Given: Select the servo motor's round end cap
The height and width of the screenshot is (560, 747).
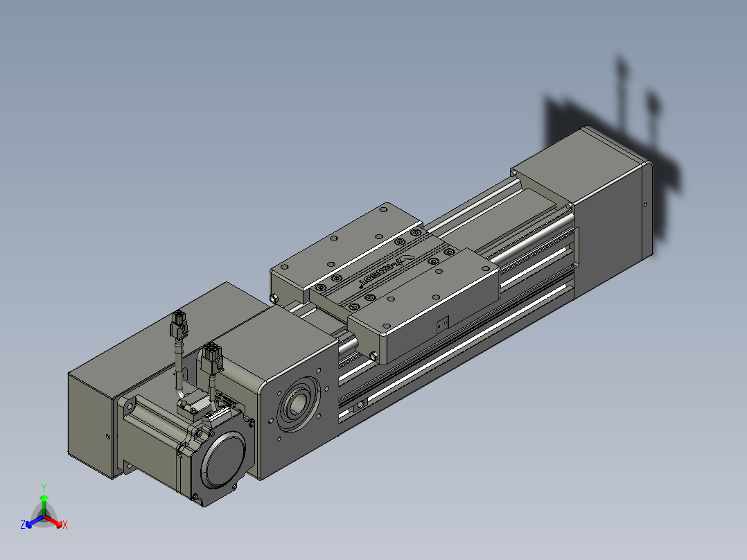Looking at the screenshot, I should point(223,461).
